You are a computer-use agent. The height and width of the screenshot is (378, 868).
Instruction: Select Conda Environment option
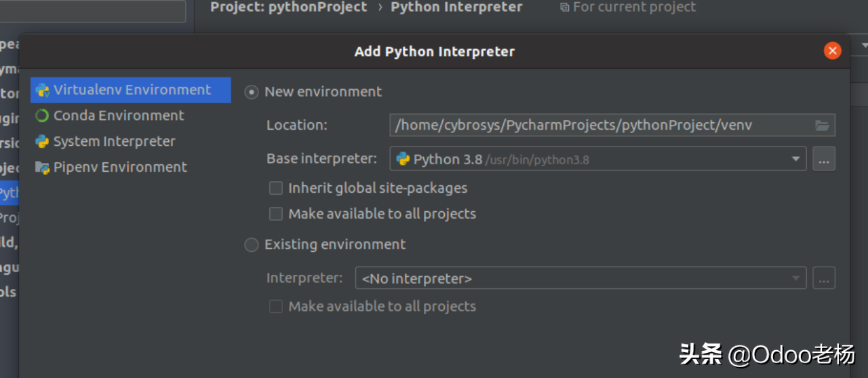click(119, 115)
